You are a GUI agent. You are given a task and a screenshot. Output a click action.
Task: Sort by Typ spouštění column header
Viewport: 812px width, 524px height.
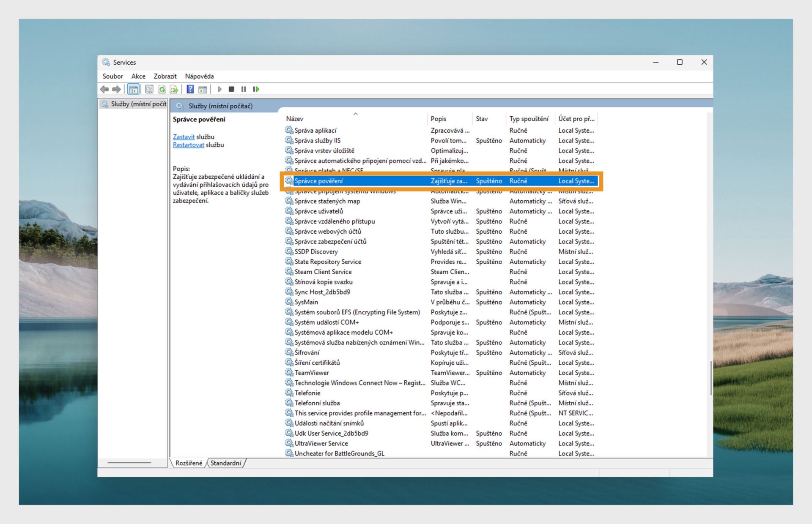[529, 119]
